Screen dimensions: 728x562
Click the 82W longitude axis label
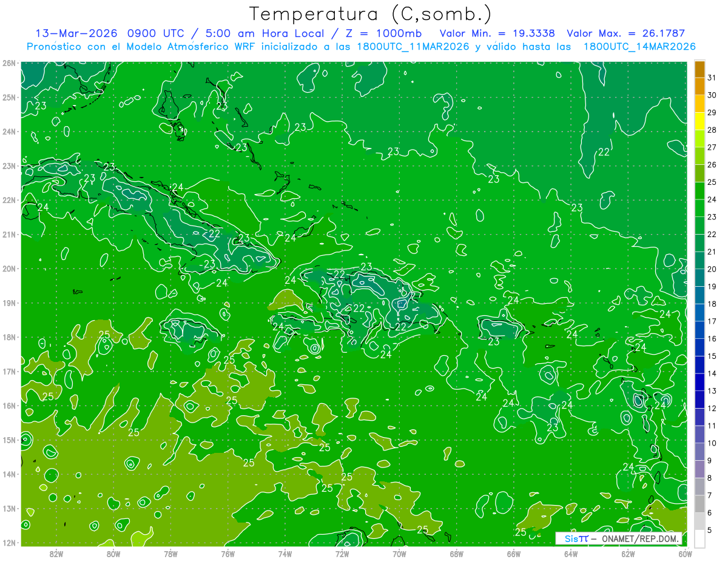56,553
